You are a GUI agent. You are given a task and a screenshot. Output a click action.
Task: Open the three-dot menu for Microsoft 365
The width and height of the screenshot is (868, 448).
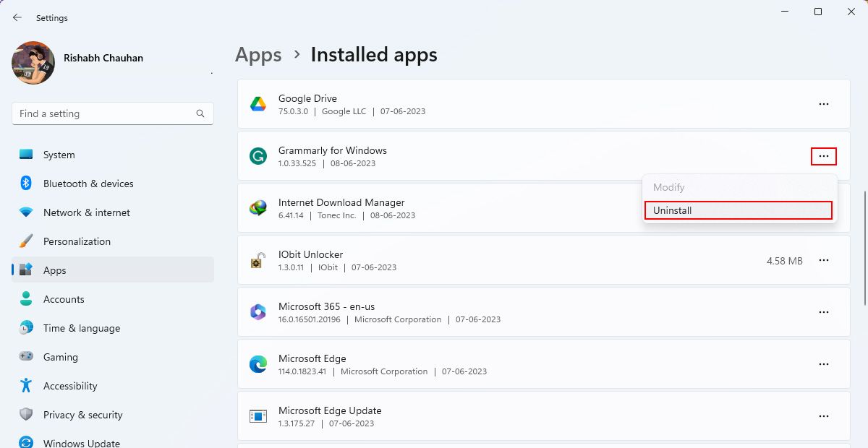(x=824, y=312)
